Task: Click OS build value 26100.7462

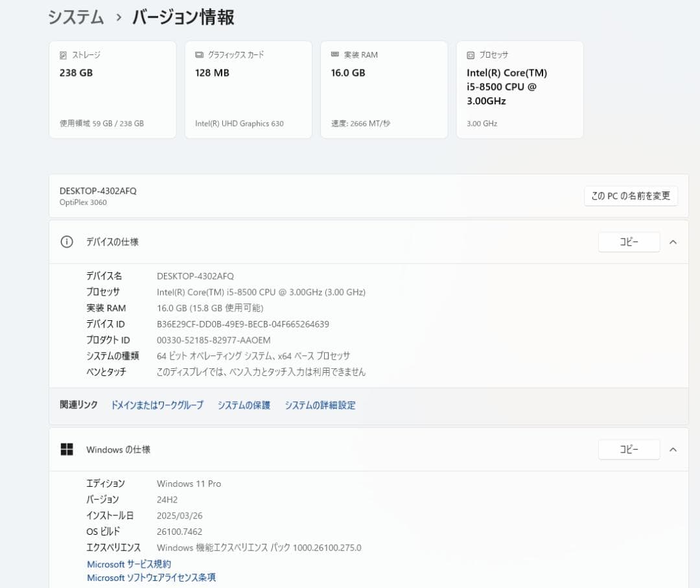Action: click(x=180, y=532)
